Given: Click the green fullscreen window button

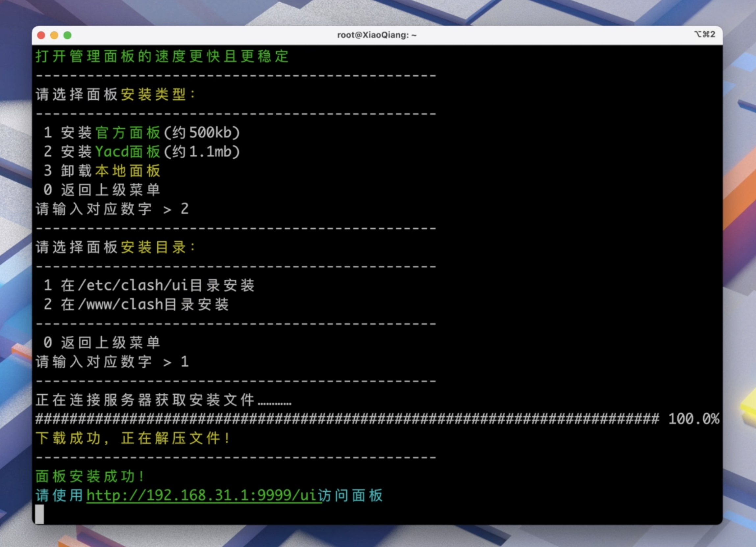Looking at the screenshot, I should tap(67, 35).
